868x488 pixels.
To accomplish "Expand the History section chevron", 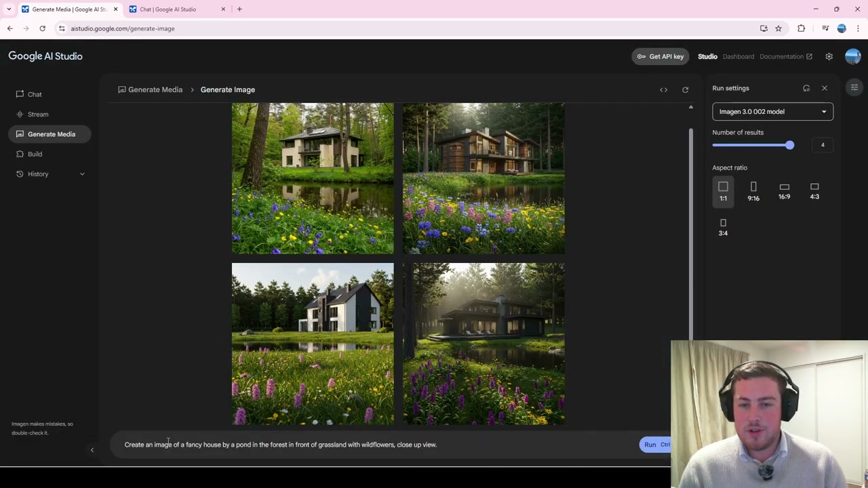I will pos(82,174).
